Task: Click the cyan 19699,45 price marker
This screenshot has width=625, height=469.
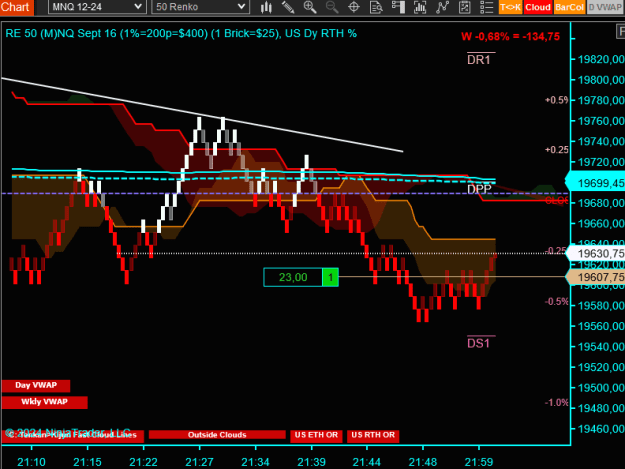Action: (597, 183)
